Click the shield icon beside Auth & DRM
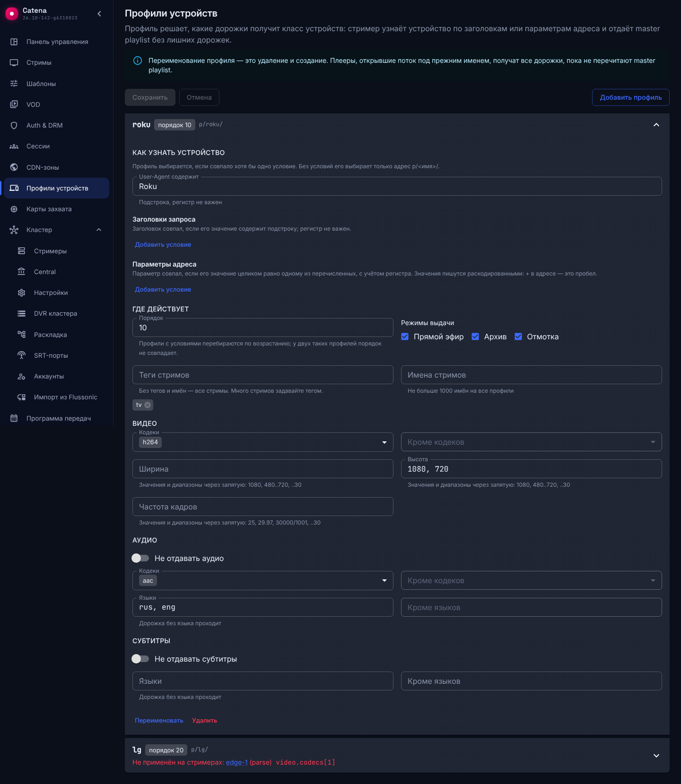 (x=14, y=125)
